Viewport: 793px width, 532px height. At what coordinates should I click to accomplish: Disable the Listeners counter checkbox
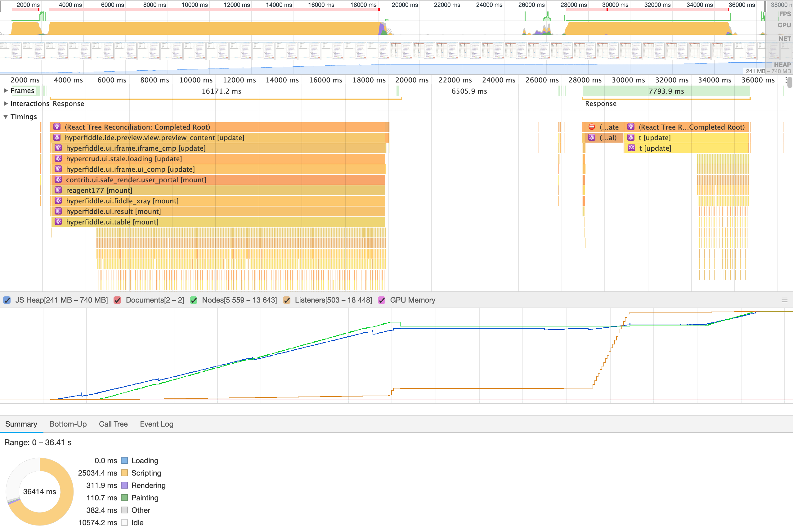click(287, 300)
